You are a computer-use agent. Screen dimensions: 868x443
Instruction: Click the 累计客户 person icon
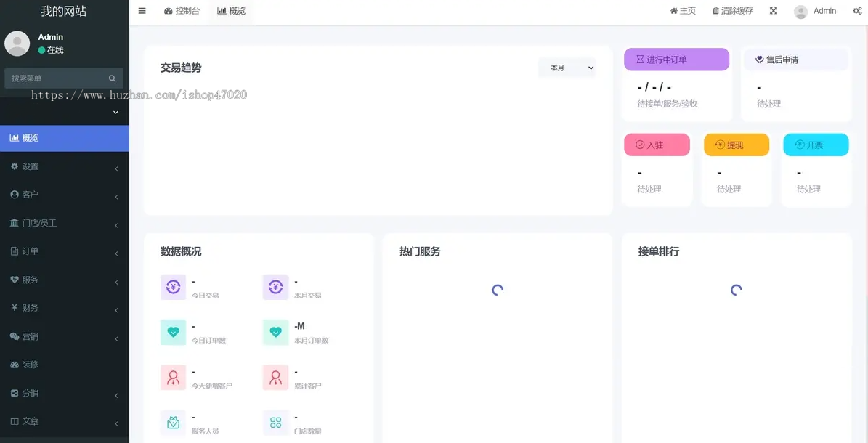coord(276,378)
